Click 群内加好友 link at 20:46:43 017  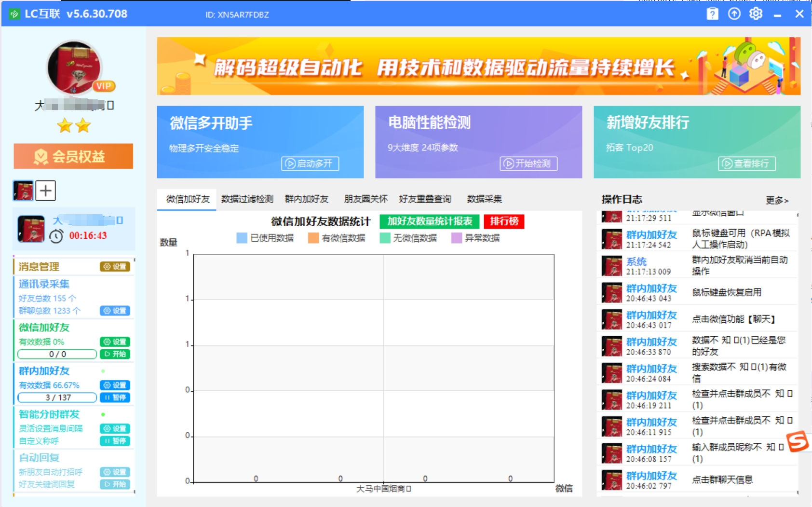[651, 315]
